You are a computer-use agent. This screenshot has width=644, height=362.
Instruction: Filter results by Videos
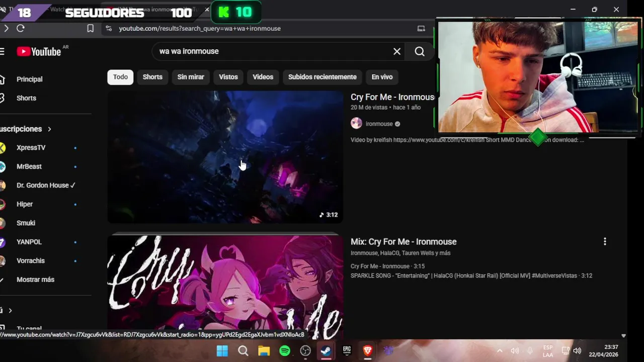(x=263, y=77)
